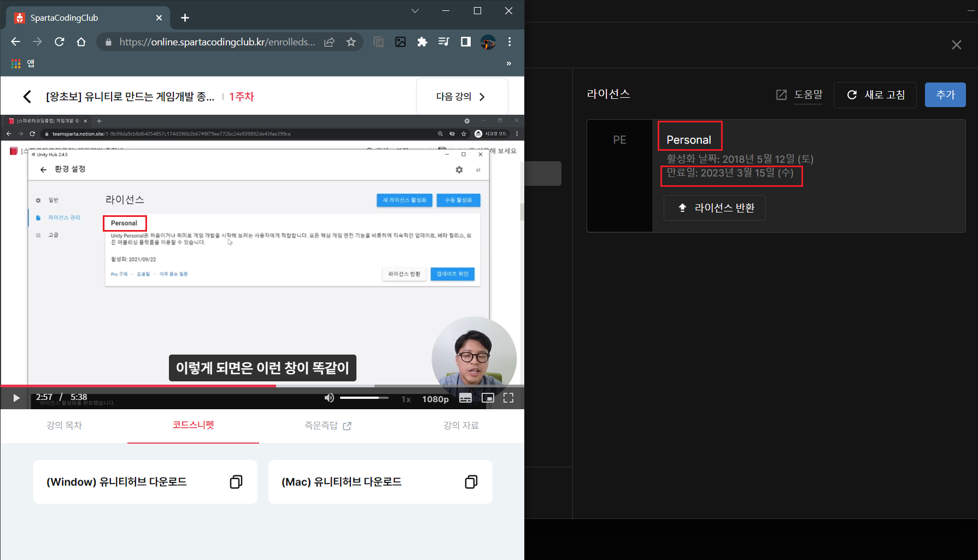Select 고급 in the video sidebar
This screenshot has height=560, width=978.
click(53, 235)
